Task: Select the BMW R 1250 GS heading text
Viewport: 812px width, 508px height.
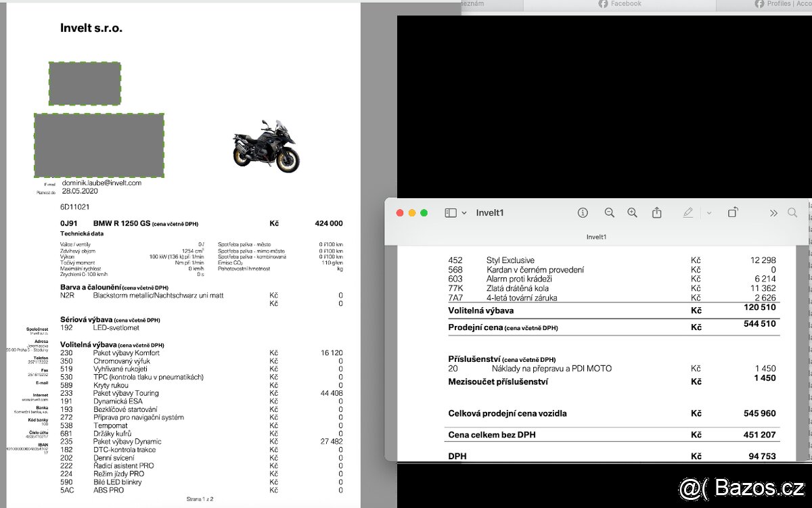Action: pos(123,223)
